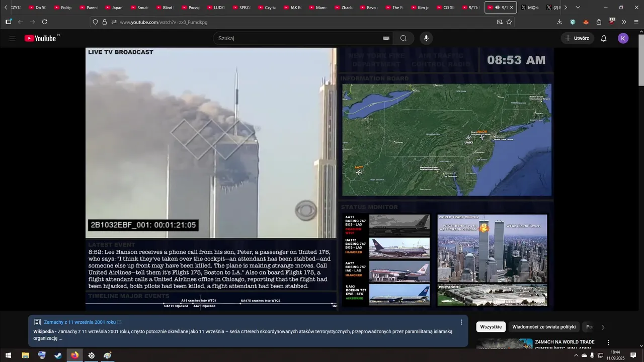
Task: Open File Explorer from taskbar
Action: 25,355
